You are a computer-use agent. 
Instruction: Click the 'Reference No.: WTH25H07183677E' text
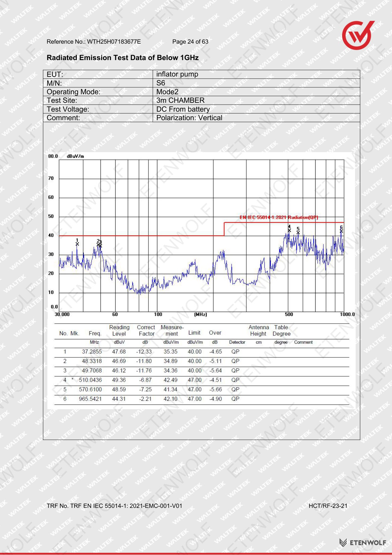pos(94,42)
